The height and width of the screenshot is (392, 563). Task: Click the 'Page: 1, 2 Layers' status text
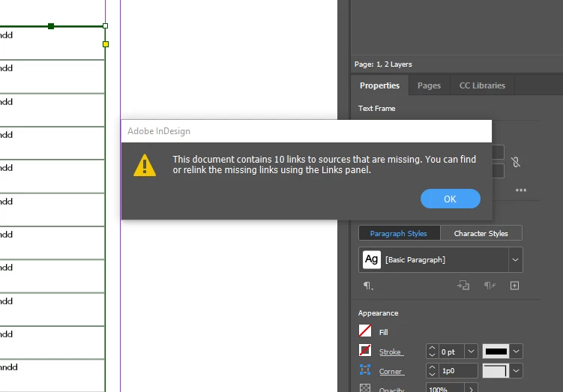click(383, 64)
